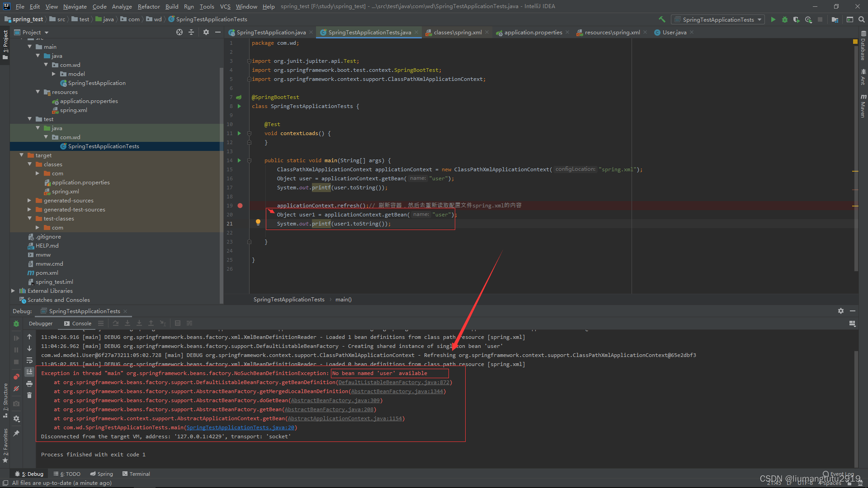
Task: Select the Resume Program icon in debugger
Action: tap(16, 338)
